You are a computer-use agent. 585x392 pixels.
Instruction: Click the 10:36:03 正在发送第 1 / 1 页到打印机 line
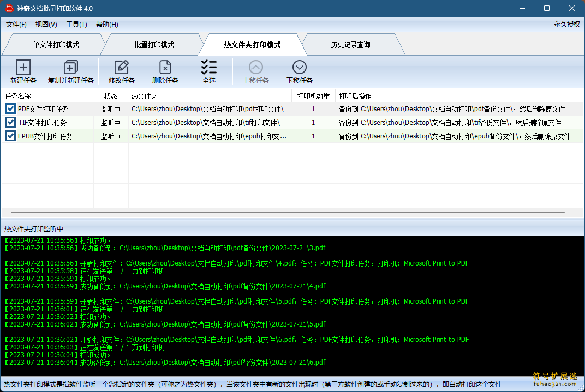(85, 347)
